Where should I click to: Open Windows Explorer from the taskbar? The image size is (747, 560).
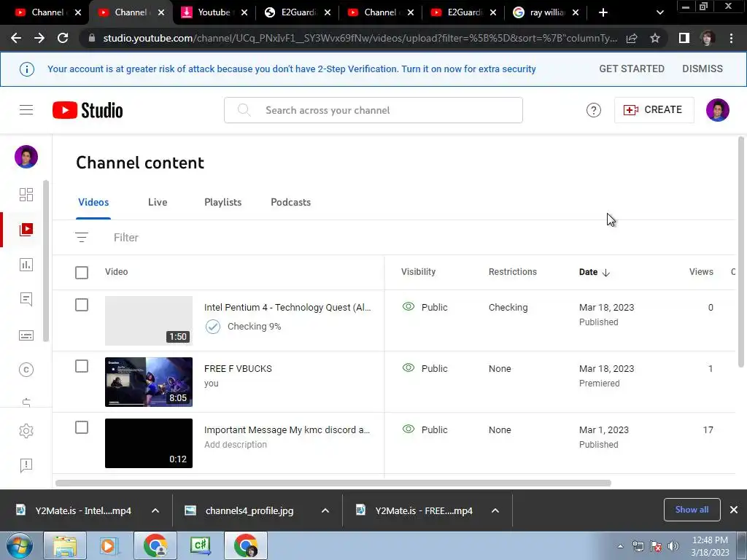coord(65,545)
